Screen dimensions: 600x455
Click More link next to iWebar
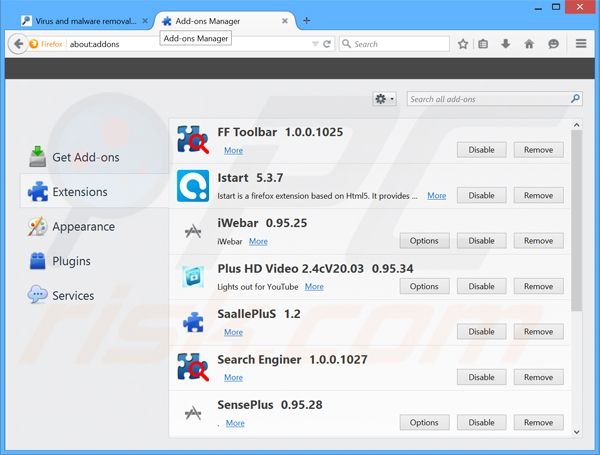pyautogui.click(x=258, y=241)
